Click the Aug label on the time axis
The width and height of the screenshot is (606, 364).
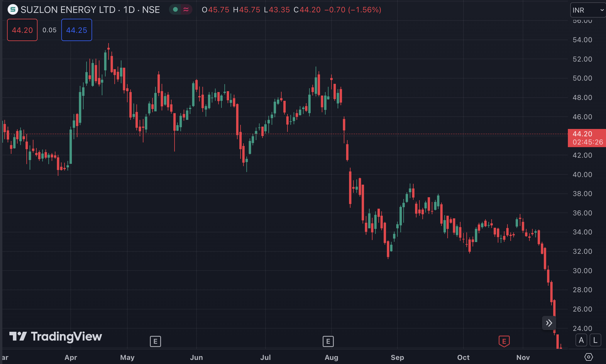[331, 357]
